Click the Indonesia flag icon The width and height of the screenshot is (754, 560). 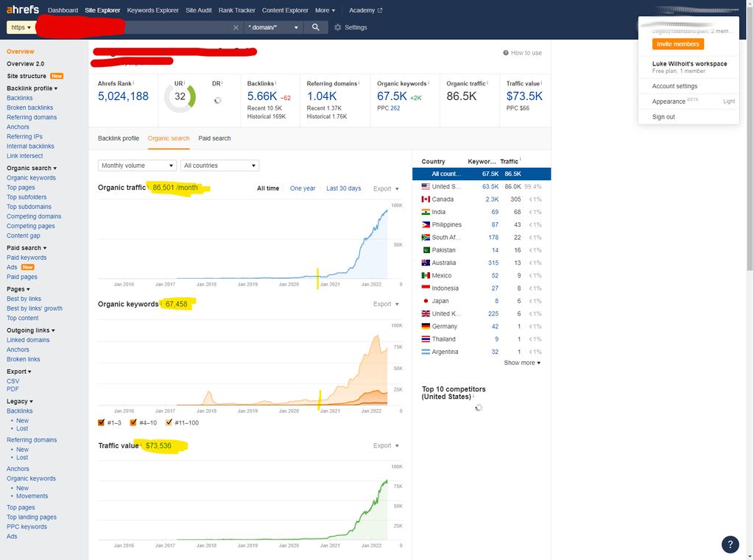click(x=426, y=288)
